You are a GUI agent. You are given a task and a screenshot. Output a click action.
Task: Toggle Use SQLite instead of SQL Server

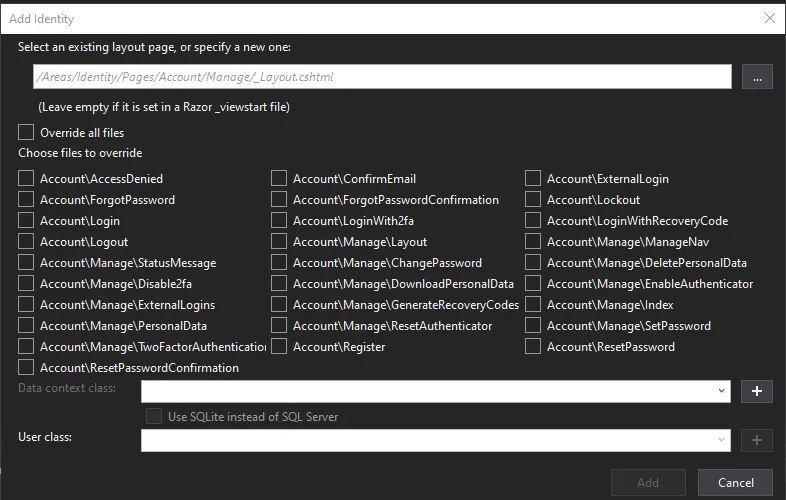coord(154,416)
